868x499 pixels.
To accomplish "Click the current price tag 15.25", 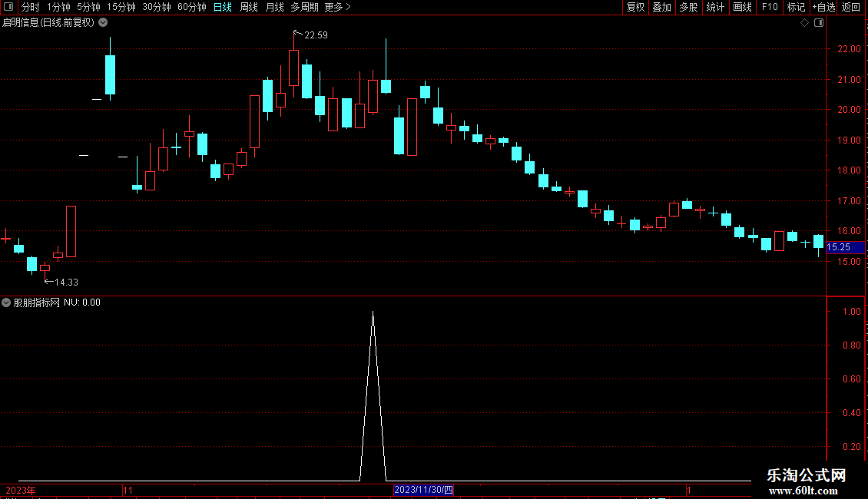I will pos(845,247).
